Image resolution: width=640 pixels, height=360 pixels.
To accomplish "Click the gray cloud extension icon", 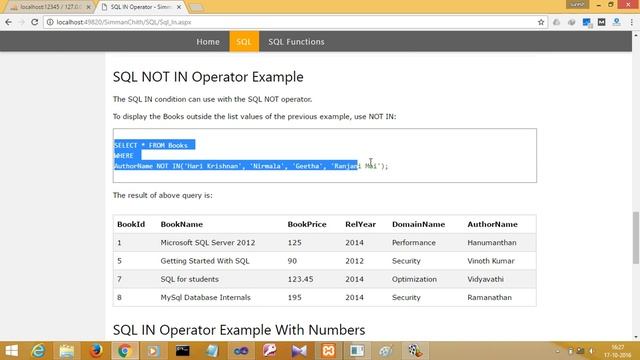I will click(x=556, y=22).
